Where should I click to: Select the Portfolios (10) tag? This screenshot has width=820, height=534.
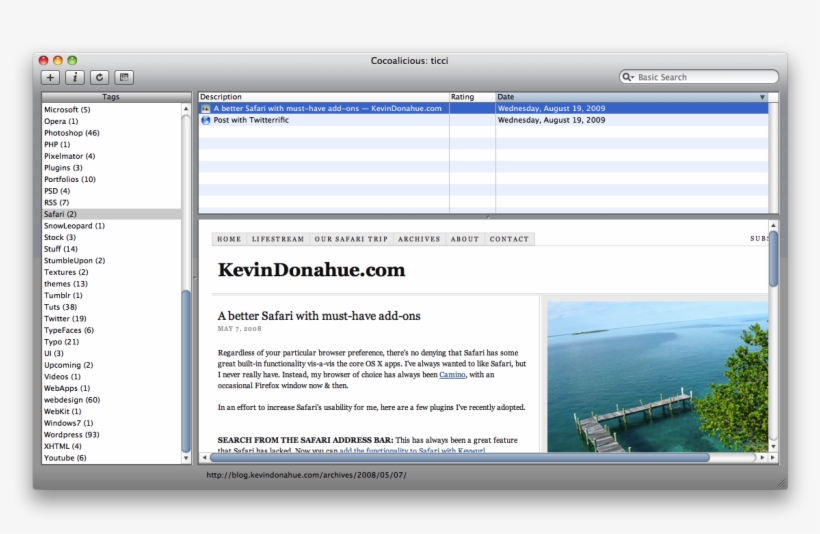point(111,179)
